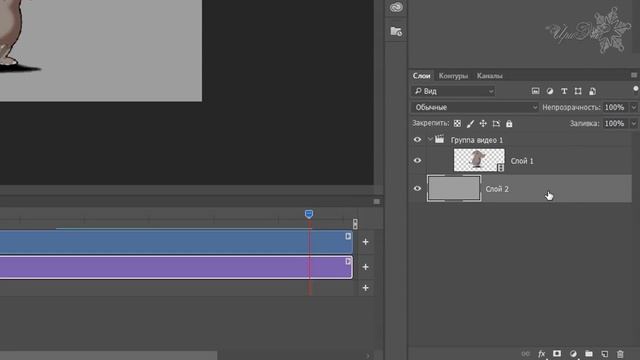Select the purple timeline clip
The width and height of the screenshot is (640, 360).
pyautogui.click(x=176, y=267)
